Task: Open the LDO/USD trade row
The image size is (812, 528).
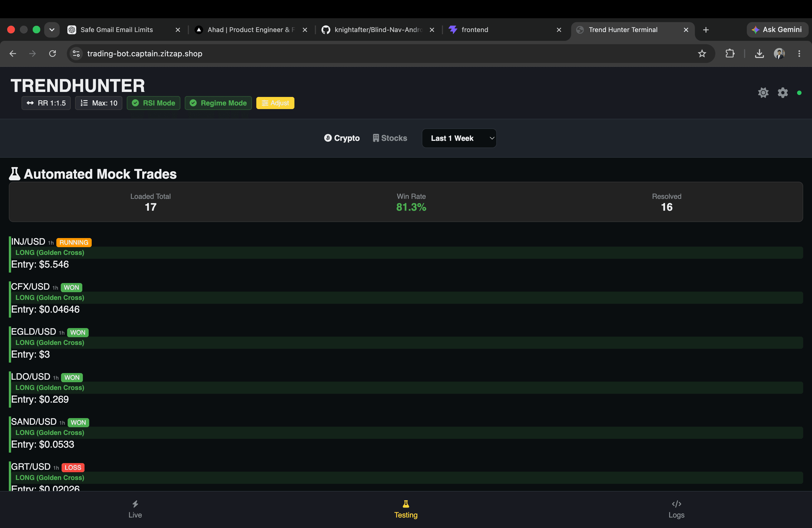Action: 406,389
